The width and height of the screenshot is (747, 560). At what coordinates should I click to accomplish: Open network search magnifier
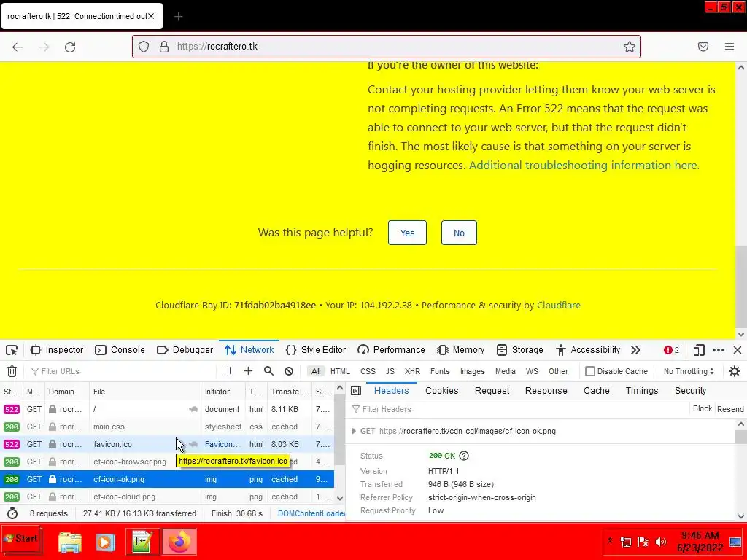click(268, 370)
